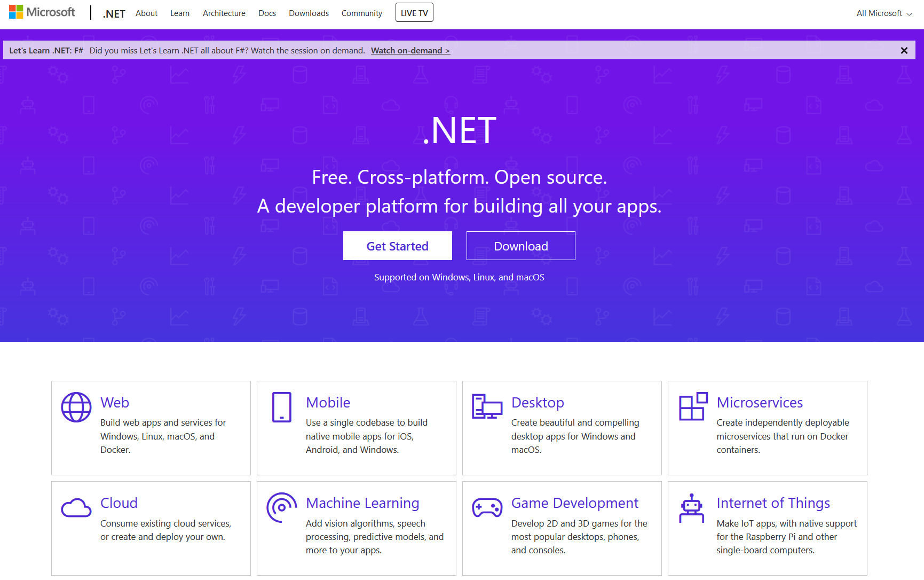This screenshot has width=924, height=580.
Task: Open the Learn menu item
Action: [180, 13]
